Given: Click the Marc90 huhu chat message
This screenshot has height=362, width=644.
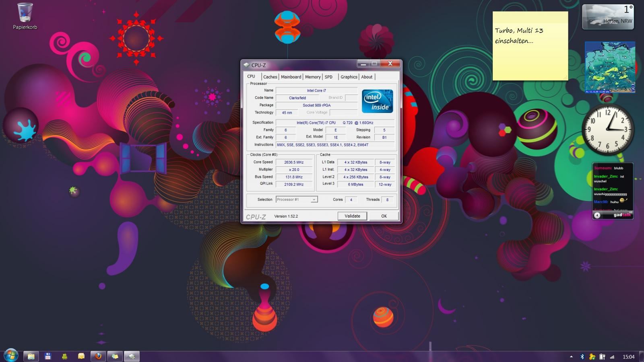Looking at the screenshot, I should pos(610,201).
